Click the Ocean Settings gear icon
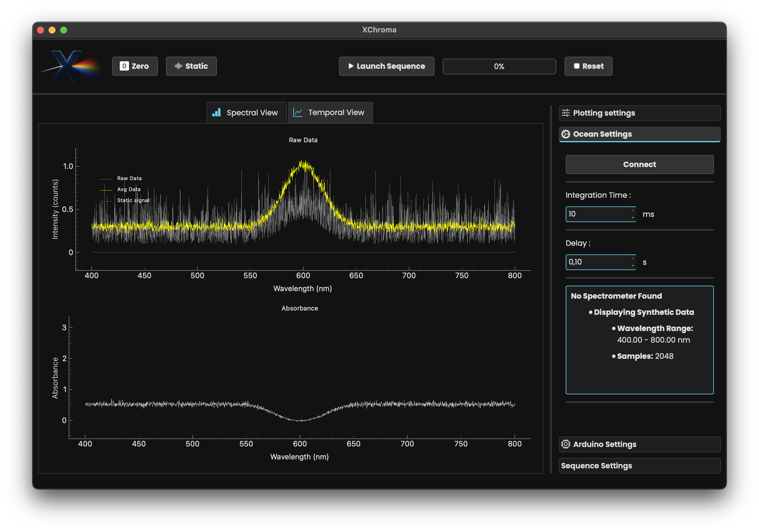Viewport: 759px width, 532px height. pos(565,134)
